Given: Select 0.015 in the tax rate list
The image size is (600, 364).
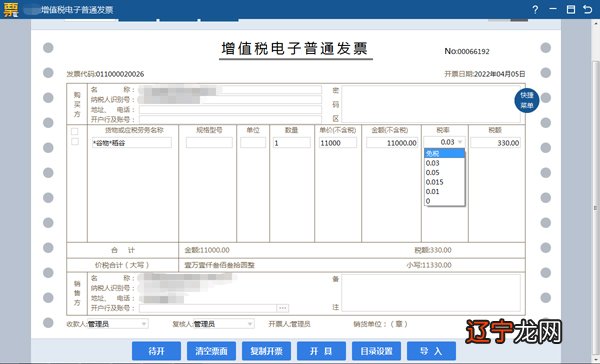Looking at the screenshot, I should pyautogui.click(x=444, y=182).
